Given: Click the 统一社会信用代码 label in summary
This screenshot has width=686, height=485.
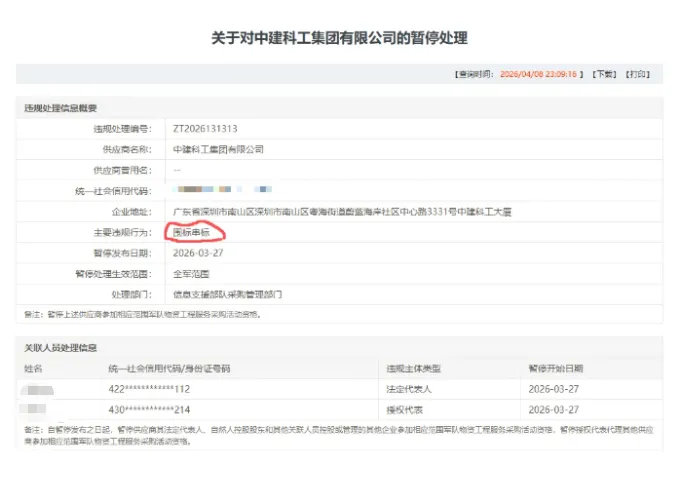Looking at the screenshot, I should pos(113,191).
